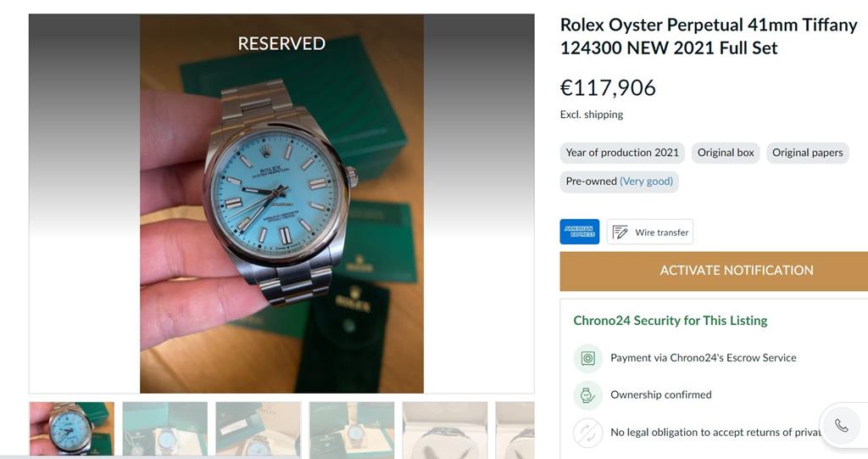
Task: Select the fifth gallery thumbnail
Action: click(x=445, y=428)
